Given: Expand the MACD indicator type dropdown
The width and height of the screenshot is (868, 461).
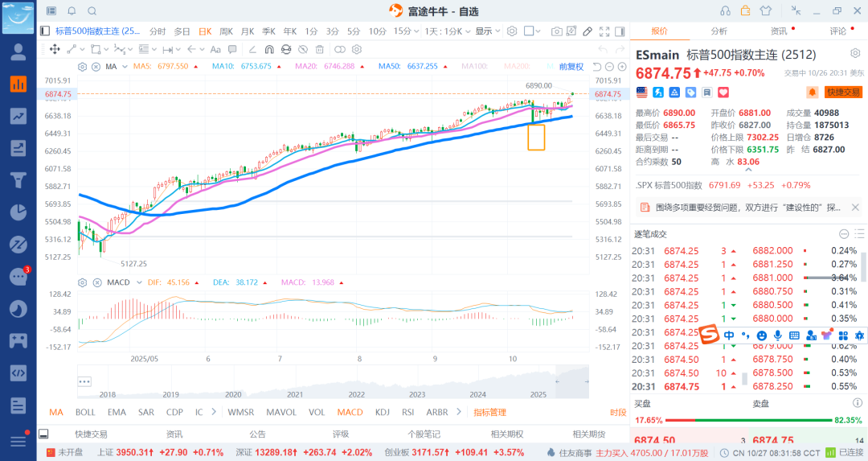Looking at the screenshot, I should pyautogui.click(x=139, y=282).
